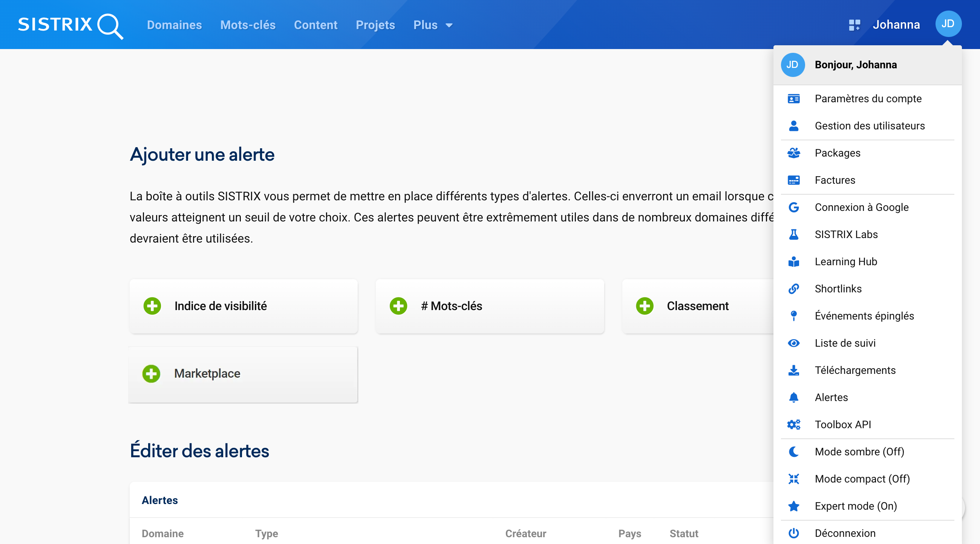Open the Projets menu item
This screenshot has height=544, width=980.
375,25
